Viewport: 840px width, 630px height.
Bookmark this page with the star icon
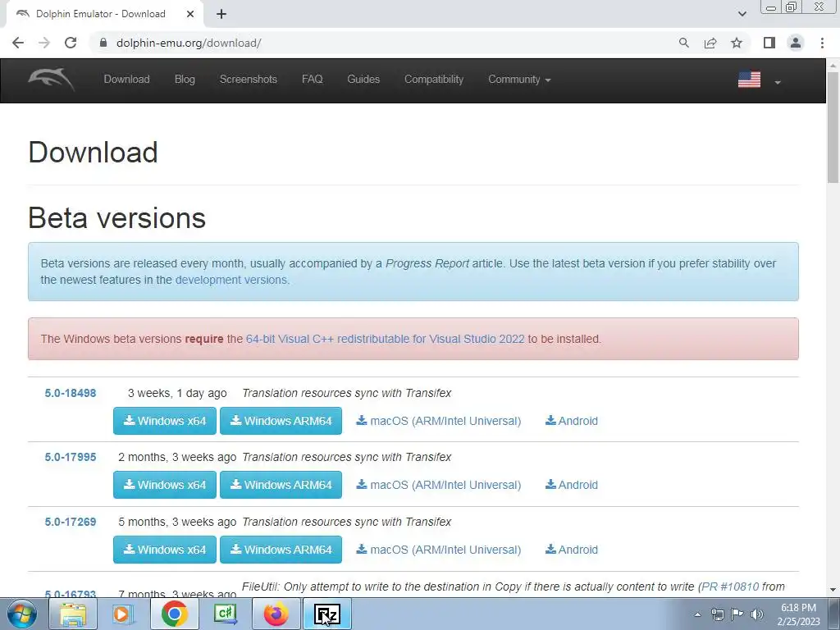[x=737, y=43]
